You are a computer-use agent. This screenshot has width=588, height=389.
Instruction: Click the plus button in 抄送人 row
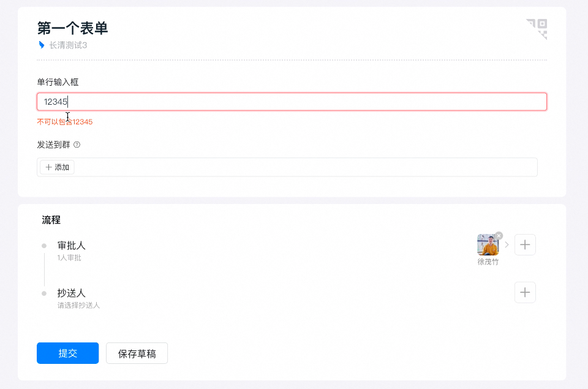pyautogui.click(x=525, y=292)
